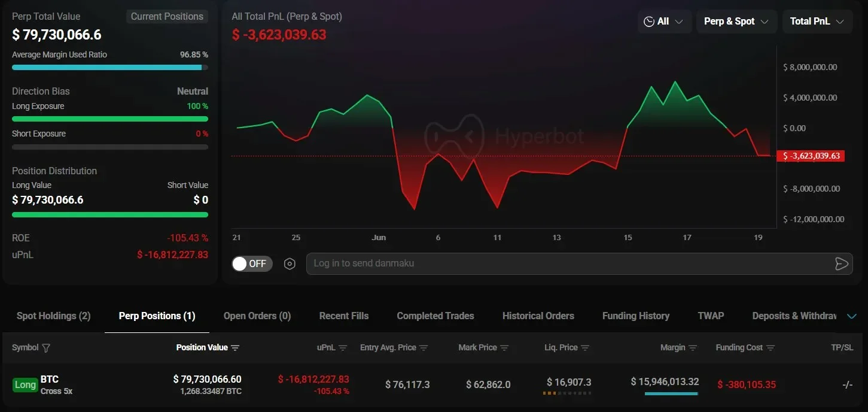The height and width of the screenshot is (412, 868).
Task: Open the Historical Orders tab
Action: pos(538,316)
